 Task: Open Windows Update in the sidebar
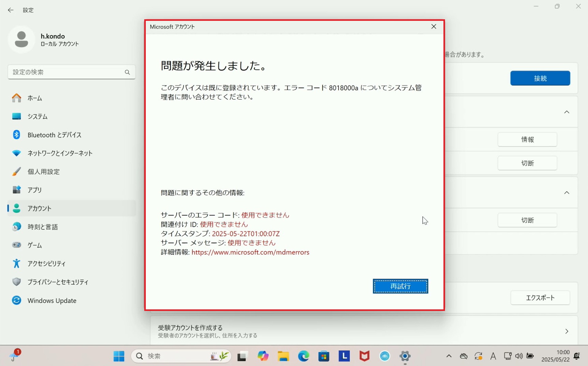click(71, 301)
